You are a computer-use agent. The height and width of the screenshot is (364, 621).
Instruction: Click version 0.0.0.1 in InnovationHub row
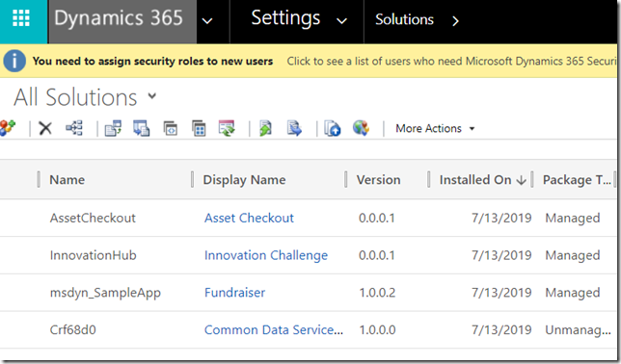(377, 255)
